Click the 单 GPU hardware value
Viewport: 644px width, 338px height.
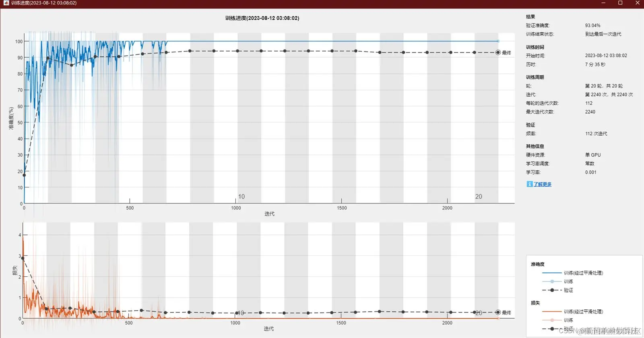click(593, 155)
